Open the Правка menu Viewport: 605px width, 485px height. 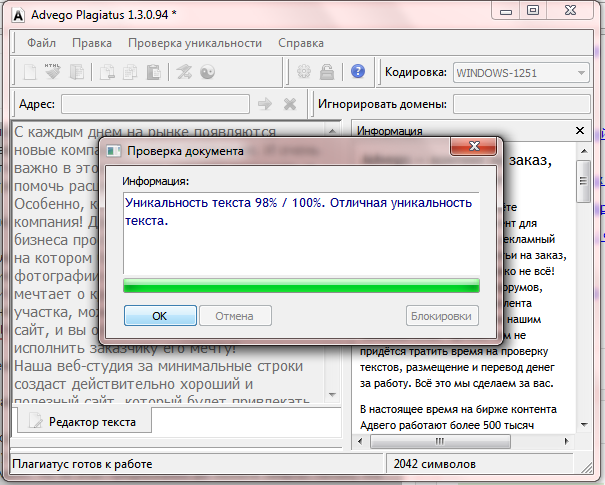[x=92, y=43]
